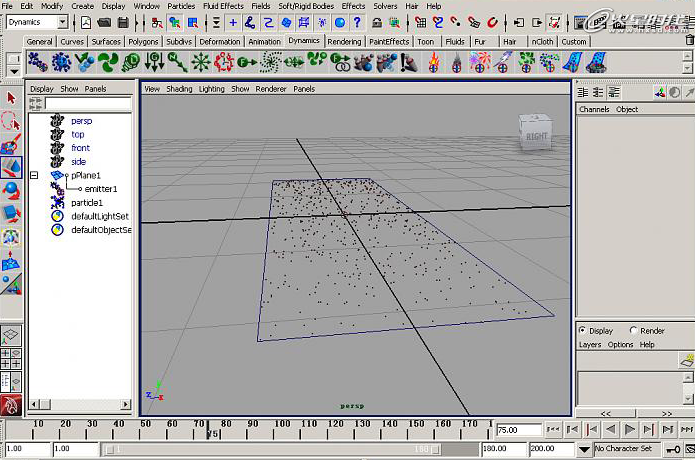Collapse the pPlane1 tree node
The width and height of the screenshot is (695, 460).
pos(34,175)
